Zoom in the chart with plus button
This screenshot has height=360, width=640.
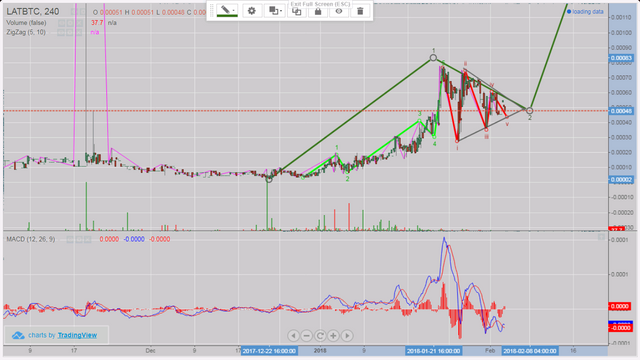pos(333,336)
